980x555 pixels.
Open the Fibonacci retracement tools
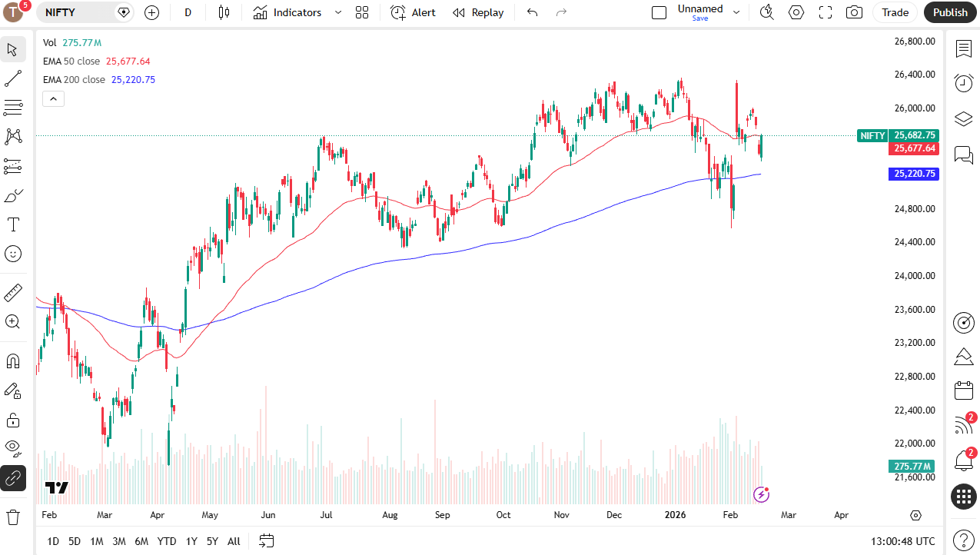tap(13, 108)
